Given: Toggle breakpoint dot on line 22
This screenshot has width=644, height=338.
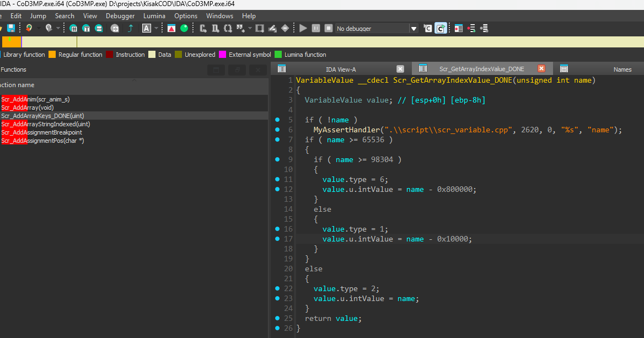Looking at the screenshot, I should [x=277, y=288].
